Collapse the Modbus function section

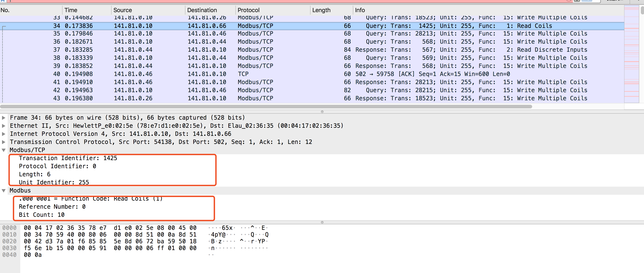pos(4,190)
